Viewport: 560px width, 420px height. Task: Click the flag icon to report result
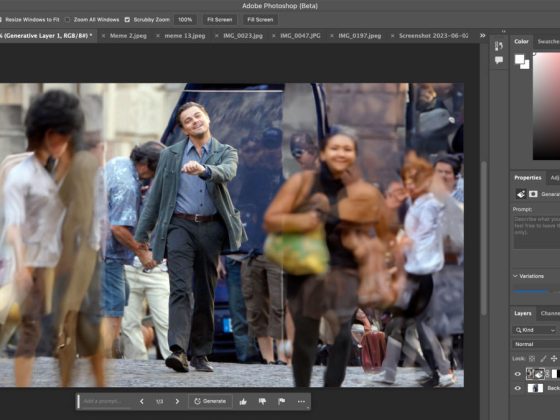pyautogui.click(x=281, y=401)
